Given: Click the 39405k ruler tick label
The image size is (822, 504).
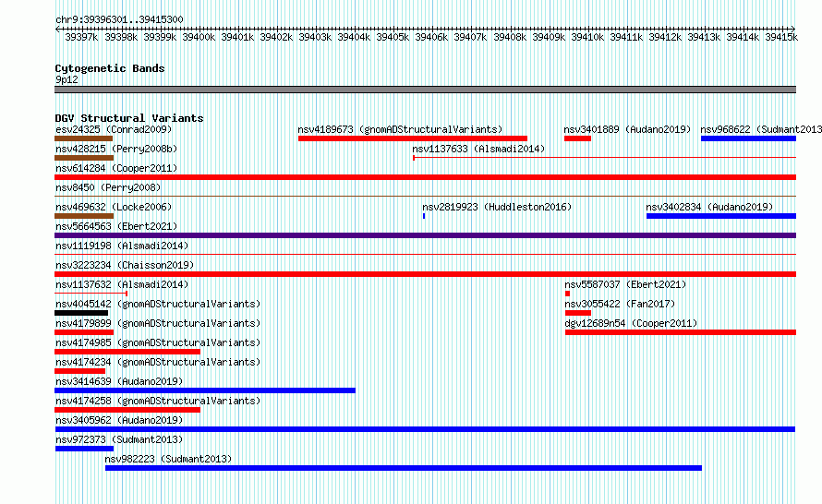Looking at the screenshot, I should click(393, 37).
